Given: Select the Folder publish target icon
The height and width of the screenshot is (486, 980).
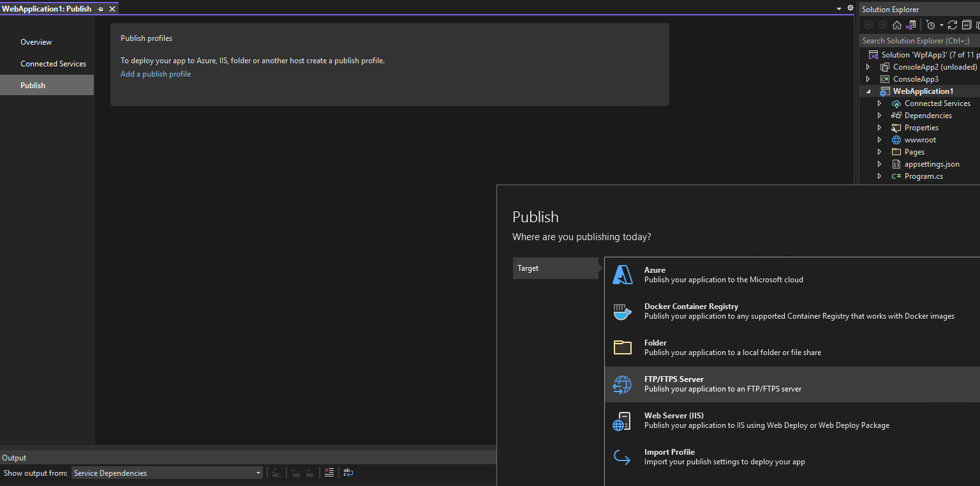Looking at the screenshot, I should [623, 347].
